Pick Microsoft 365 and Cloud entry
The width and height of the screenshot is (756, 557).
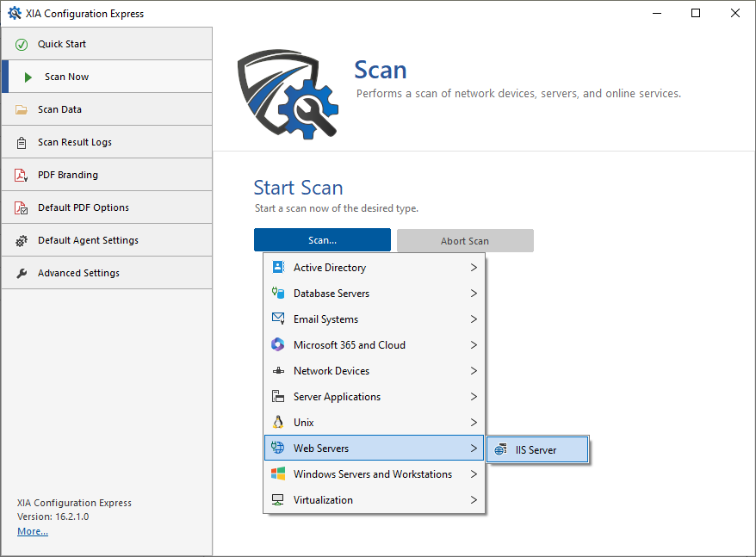click(375, 345)
